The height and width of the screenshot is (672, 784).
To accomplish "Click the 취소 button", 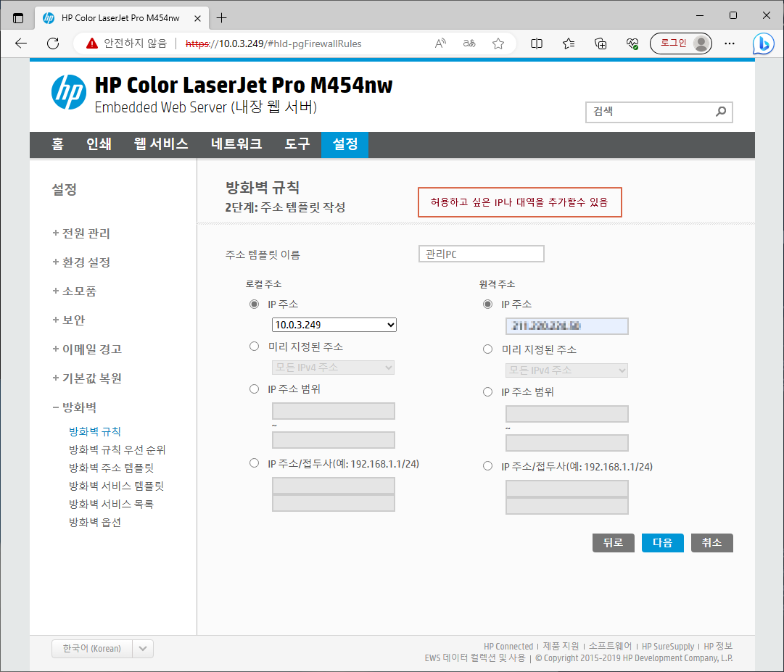I will (x=712, y=542).
